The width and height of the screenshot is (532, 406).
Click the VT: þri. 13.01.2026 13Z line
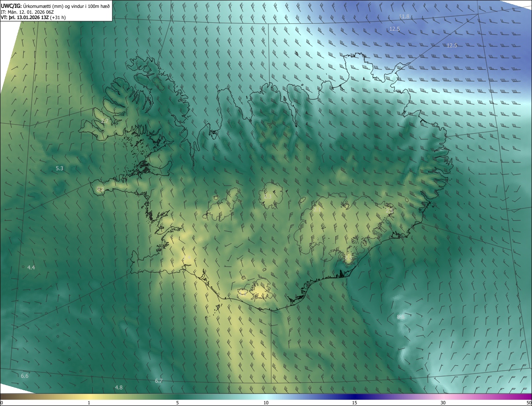pos(33,17)
